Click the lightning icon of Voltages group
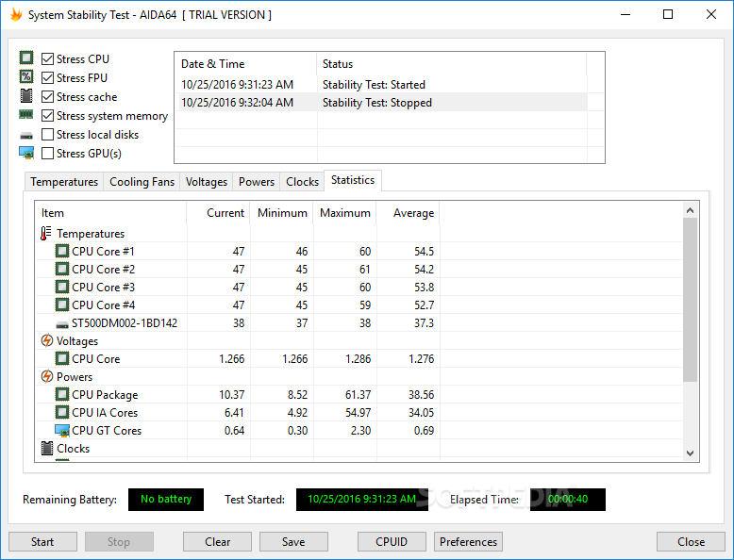This screenshot has height=560, width=734. 47,340
